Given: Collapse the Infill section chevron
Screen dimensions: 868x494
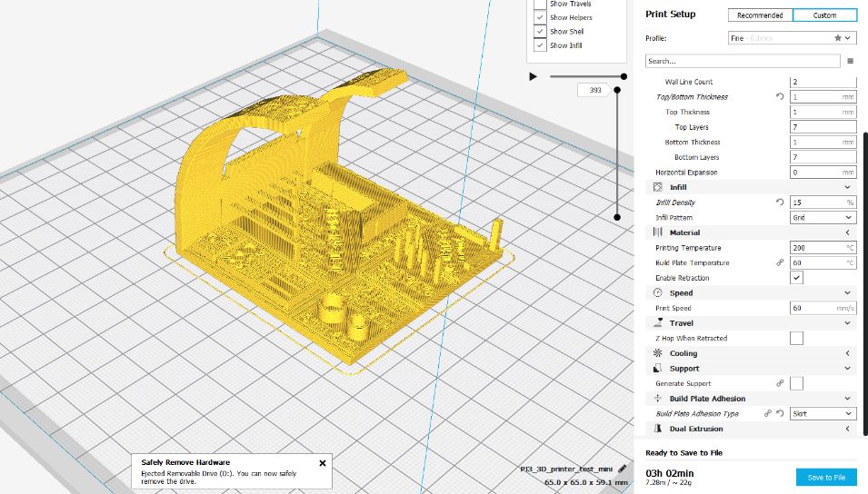Looking at the screenshot, I should pyautogui.click(x=847, y=188).
